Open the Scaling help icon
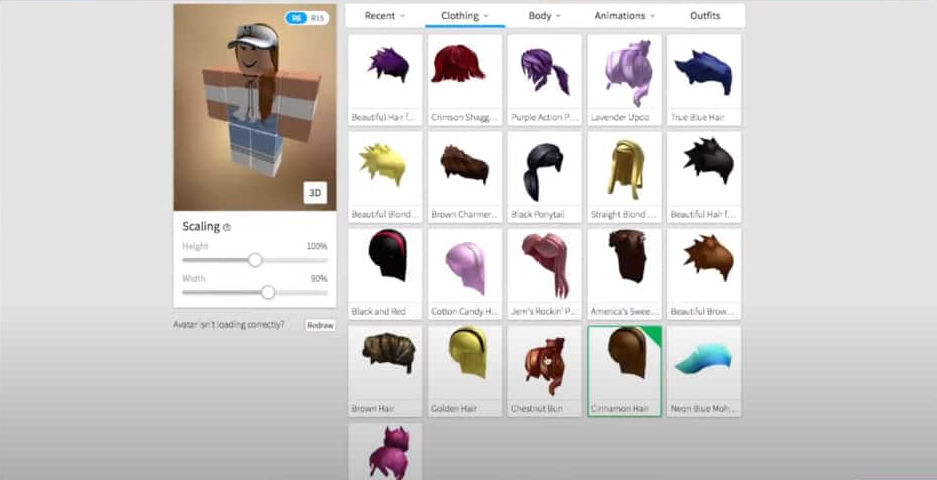The image size is (937, 480). click(227, 227)
